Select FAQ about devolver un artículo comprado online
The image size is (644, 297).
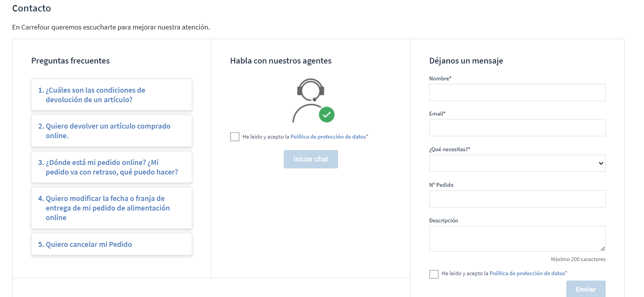click(111, 131)
